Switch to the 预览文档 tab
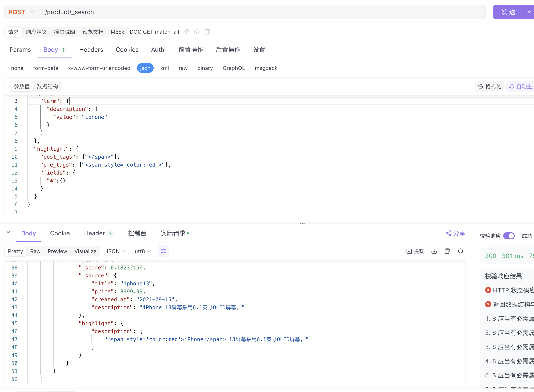534x392 pixels. 93,32
